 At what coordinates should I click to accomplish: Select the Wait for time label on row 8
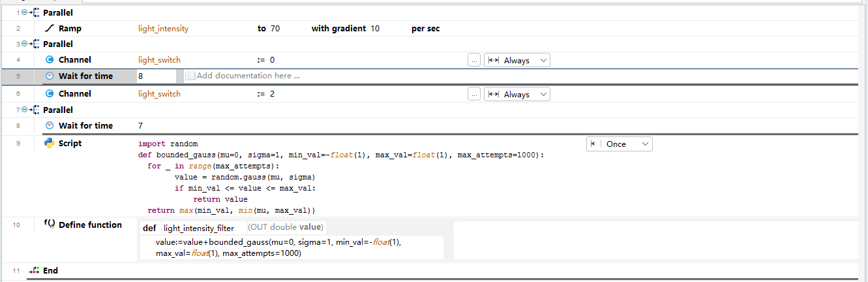coord(85,126)
